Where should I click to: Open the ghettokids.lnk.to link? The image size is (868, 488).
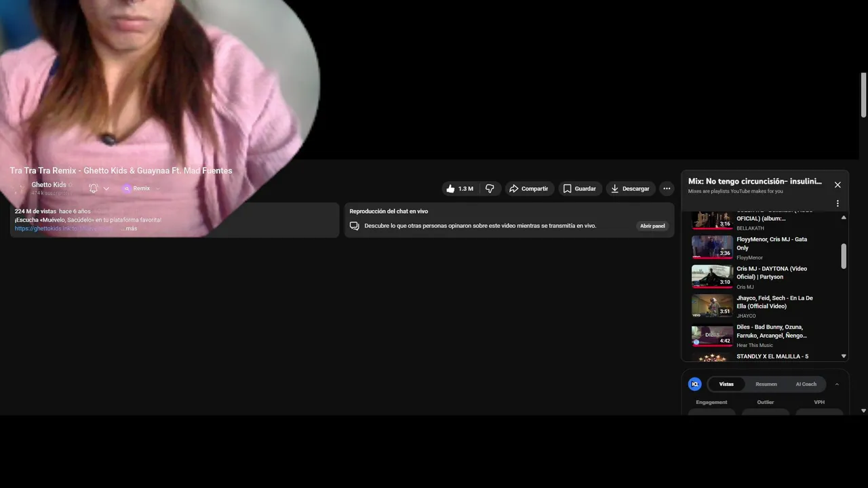[64, 228]
